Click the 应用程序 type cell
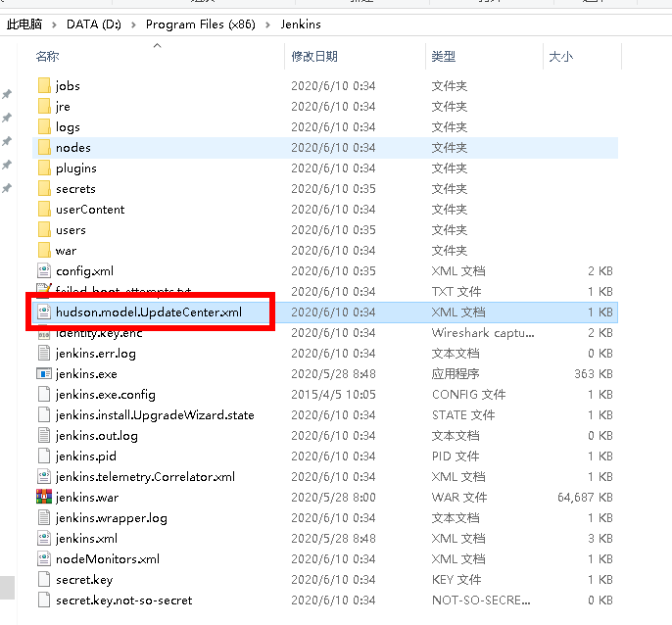 (x=456, y=374)
